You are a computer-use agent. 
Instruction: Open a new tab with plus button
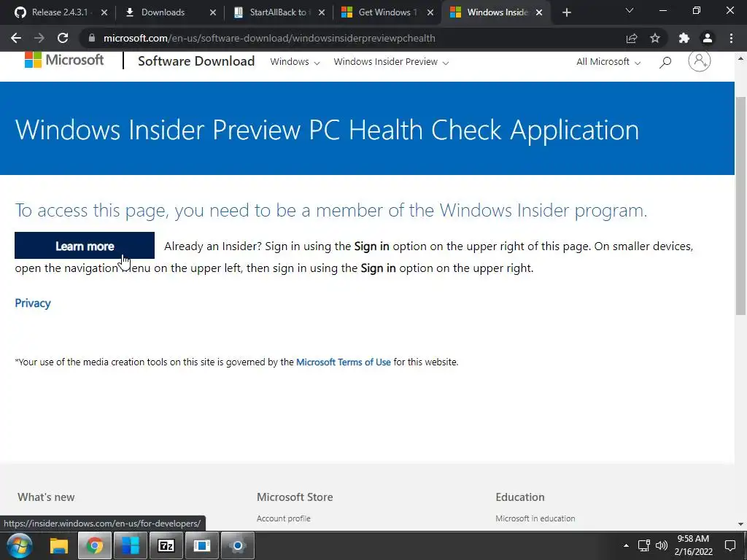click(566, 12)
